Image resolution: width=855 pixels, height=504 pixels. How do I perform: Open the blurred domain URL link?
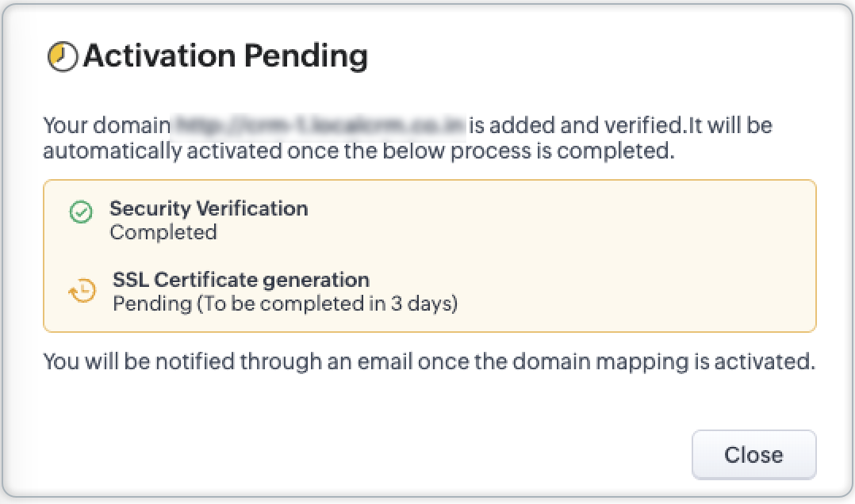pyautogui.click(x=320, y=125)
